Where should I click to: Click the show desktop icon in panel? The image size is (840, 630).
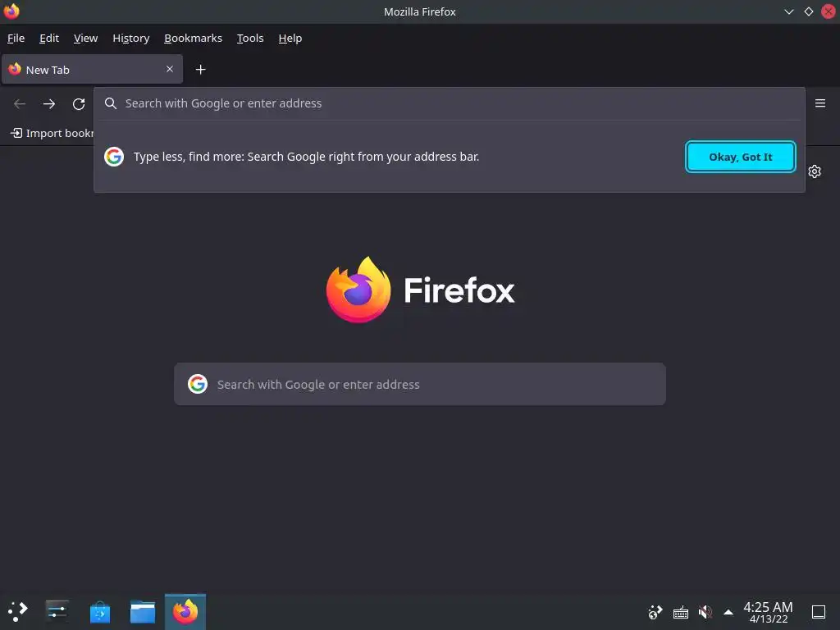819,612
